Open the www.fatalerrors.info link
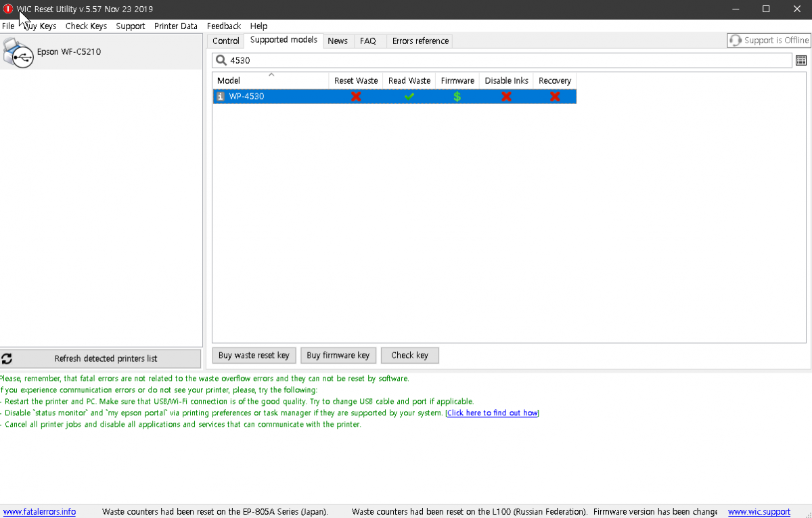 click(x=39, y=512)
